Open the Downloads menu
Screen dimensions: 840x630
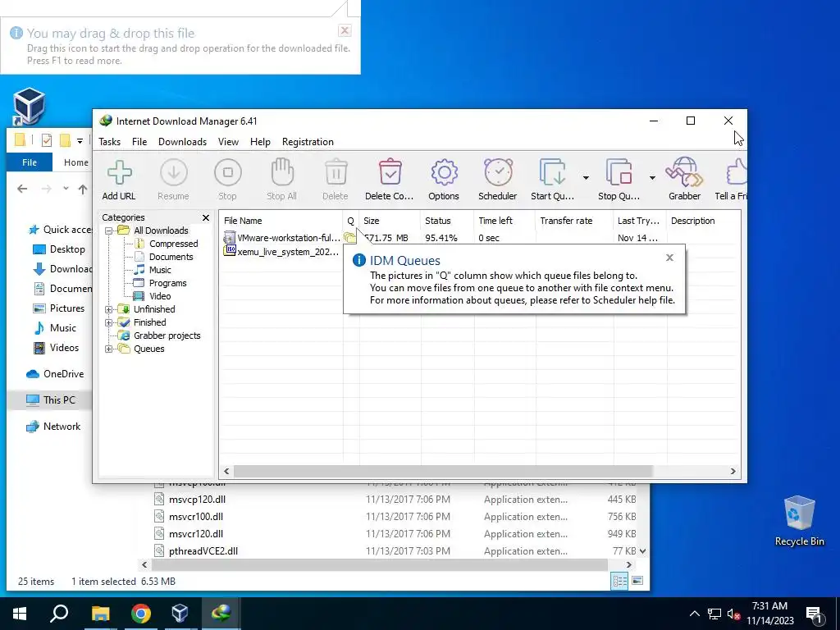[x=182, y=142]
